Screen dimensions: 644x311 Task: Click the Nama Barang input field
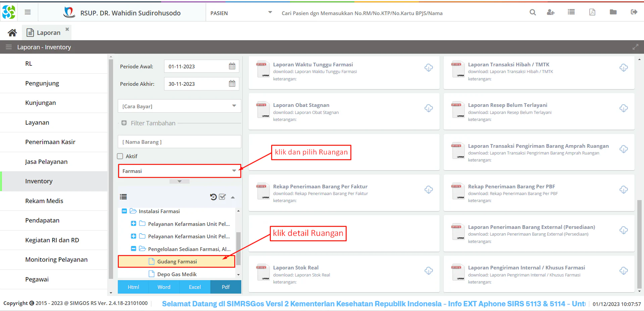tap(180, 142)
